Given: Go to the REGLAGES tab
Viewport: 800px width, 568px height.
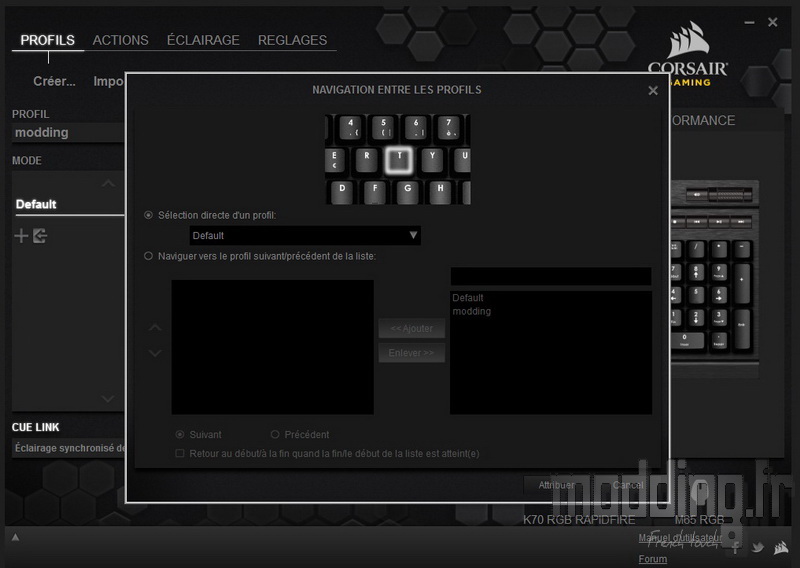Looking at the screenshot, I should (x=292, y=40).
